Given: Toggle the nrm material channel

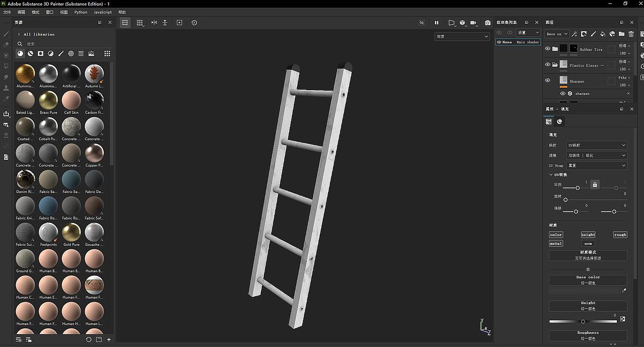Looking at the screenshot, I should pyautogui.click(x=588, y=244).
